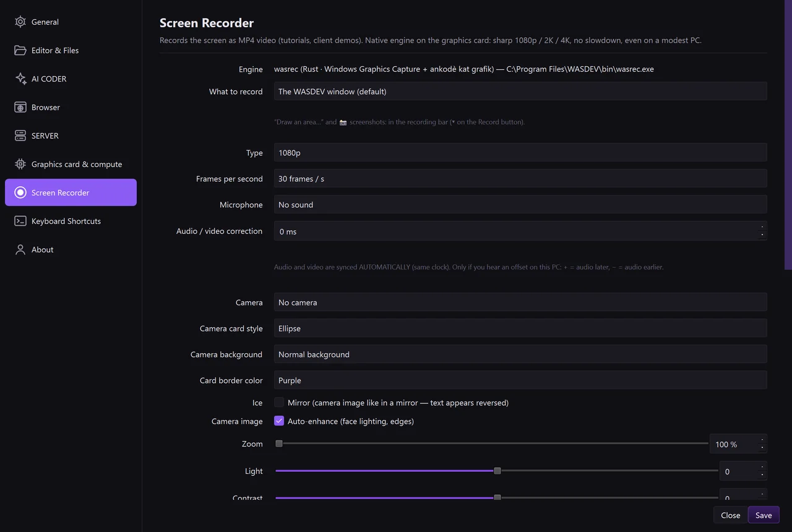The width and height of the screenshot is (792, 532).
Task: Click the Contrast slider handle
Action: (x=497, y=497)
